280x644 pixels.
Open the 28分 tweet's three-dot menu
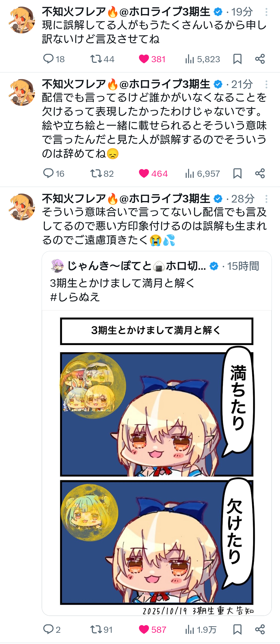click(x=266, y=199)
